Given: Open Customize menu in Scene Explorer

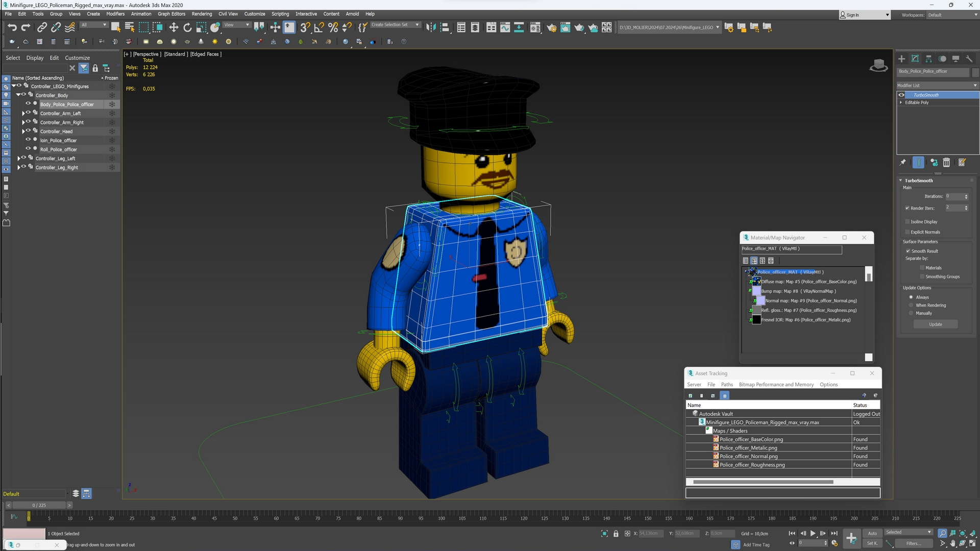Looking at the screenshot, I should tap(77, 58).
